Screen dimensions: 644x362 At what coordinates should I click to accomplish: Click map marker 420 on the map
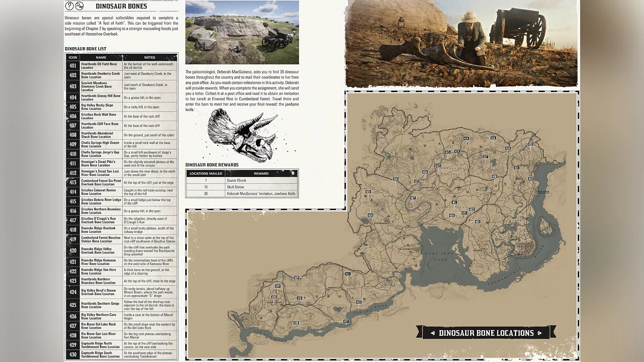pyautogui.click(x=530, y=144)
